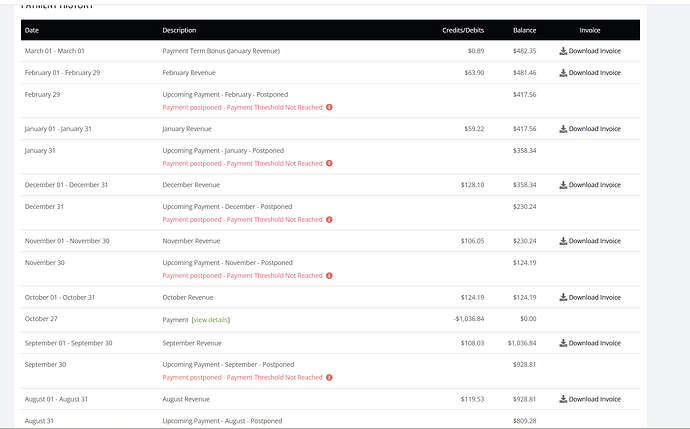This screenshot has height=429, width=690.
Task: Click the Credits/Debits column header
Action: 462,31
